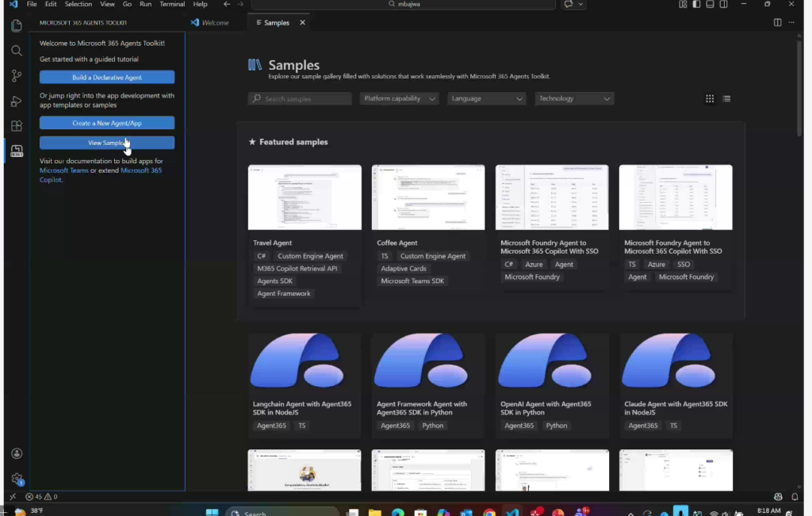The image size is (812, 516).
Task: Expand the Platform capability dropdown
Action: pyautogui.click(x=400, y=99)
